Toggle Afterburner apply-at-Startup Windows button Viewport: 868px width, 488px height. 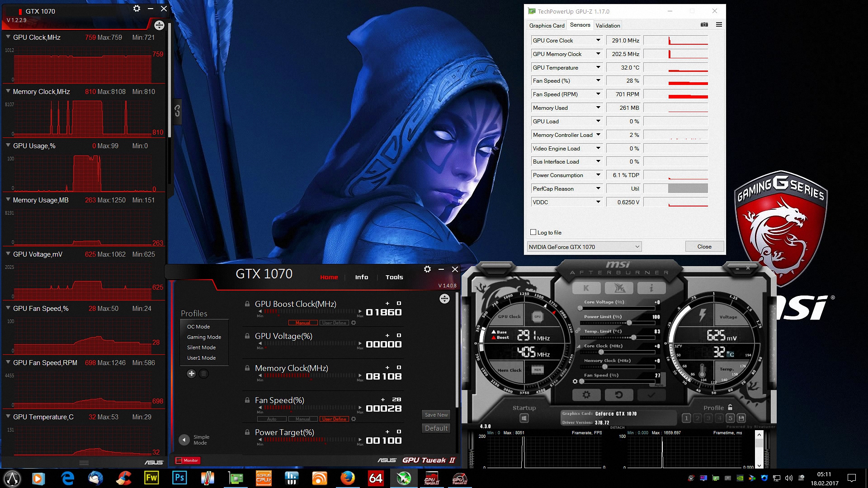point(524,418)
